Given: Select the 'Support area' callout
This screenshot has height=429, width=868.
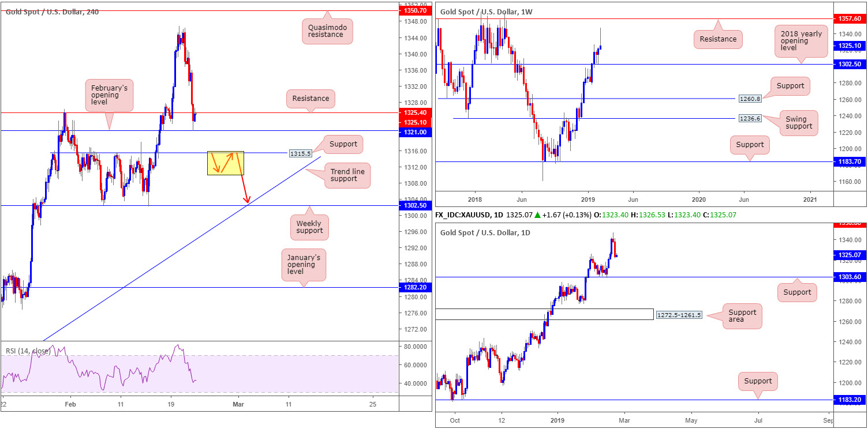Looking at the screenshot, I should pyautogui.click(x=742, y=317).
